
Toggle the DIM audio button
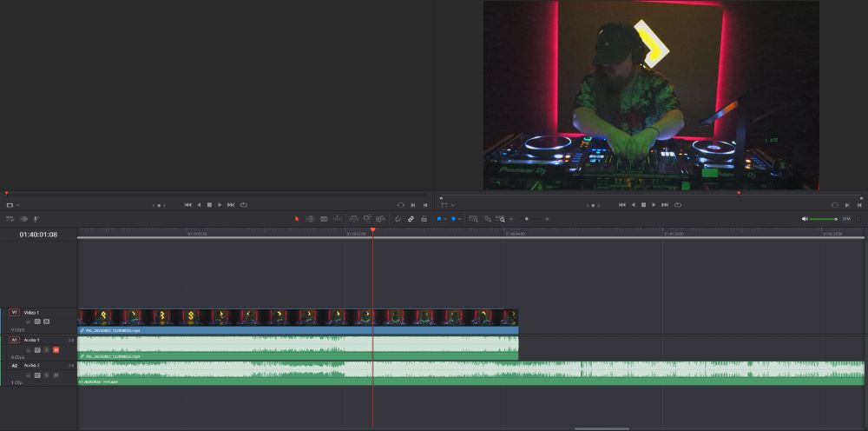(846, 219)
